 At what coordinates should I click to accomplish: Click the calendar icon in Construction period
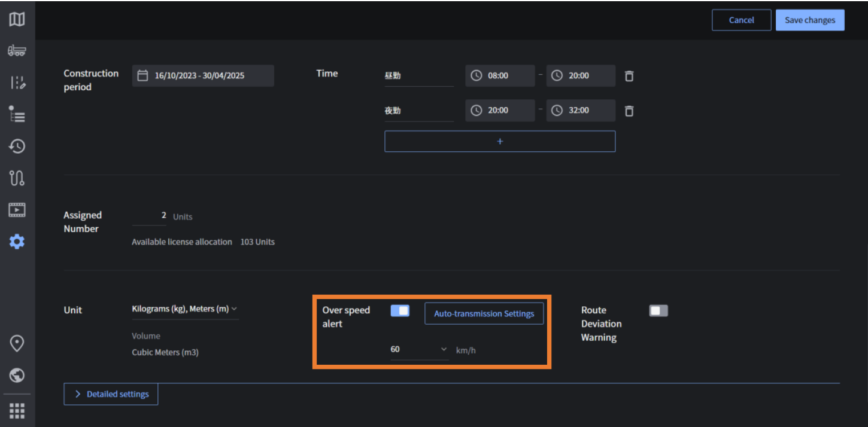(142, 76)
